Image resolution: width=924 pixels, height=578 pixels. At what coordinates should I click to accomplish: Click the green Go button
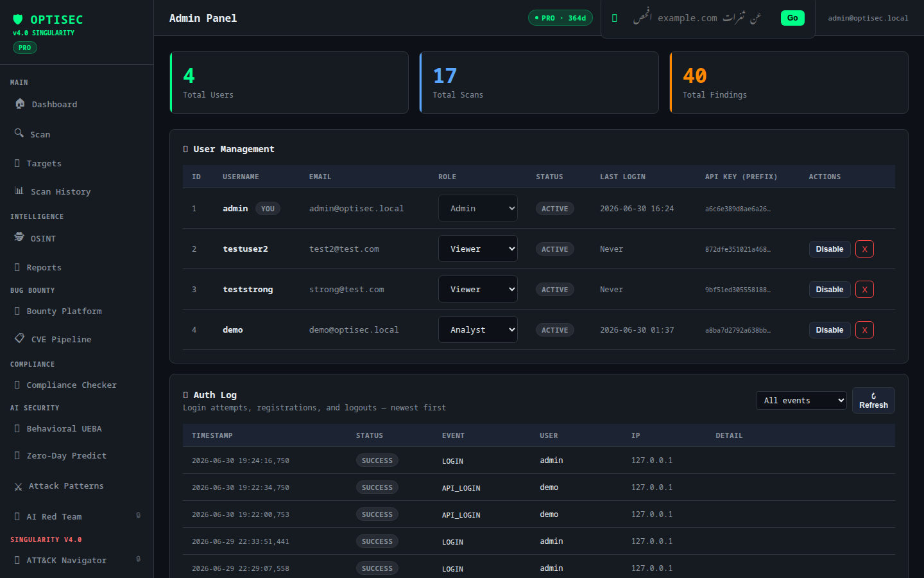[792, 18]
